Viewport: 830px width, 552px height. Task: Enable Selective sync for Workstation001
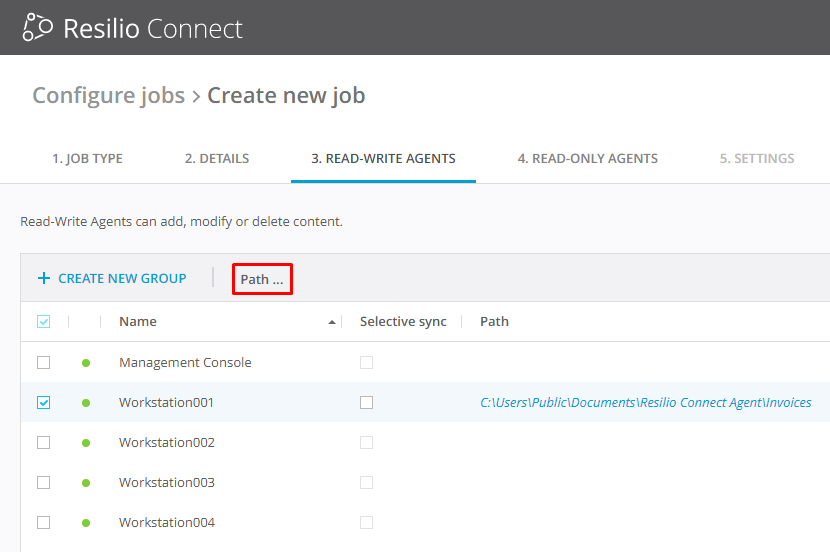366,403
